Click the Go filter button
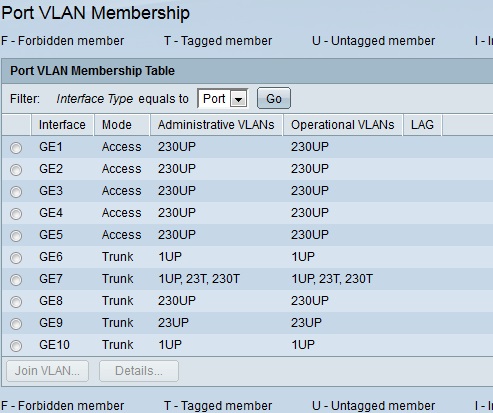Screen dimensions: 493x413 274,98
